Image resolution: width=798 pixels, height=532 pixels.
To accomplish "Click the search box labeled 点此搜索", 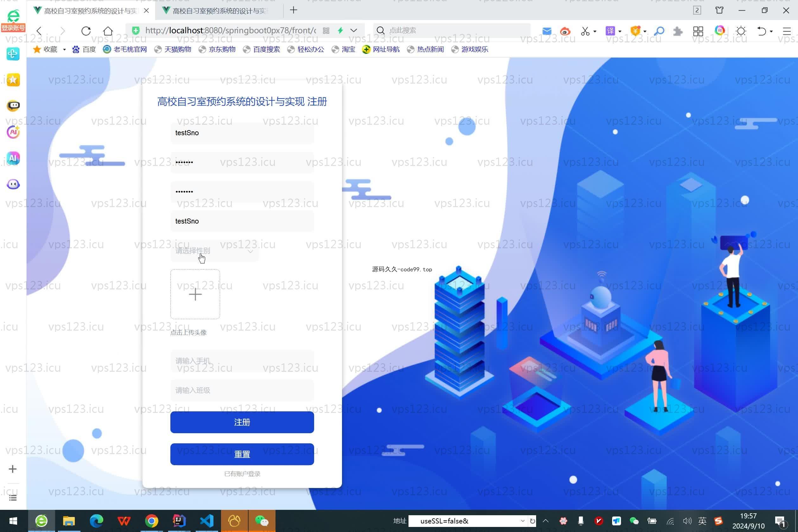I will click(451, 30).
